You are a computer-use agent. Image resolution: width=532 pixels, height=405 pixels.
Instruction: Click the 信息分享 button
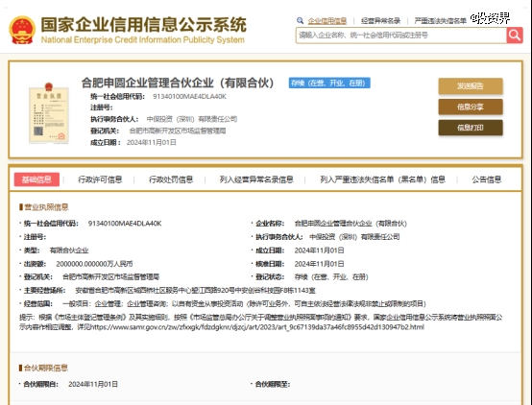(x=471, y=107)
